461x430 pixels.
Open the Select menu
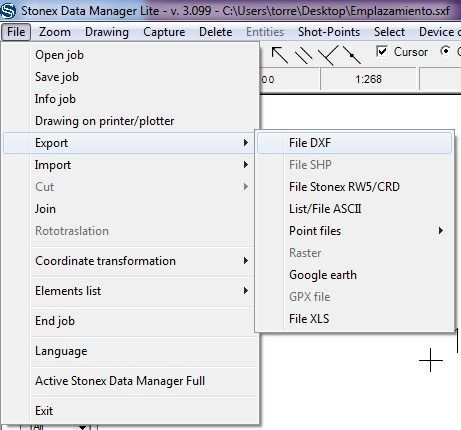point(389,32)
